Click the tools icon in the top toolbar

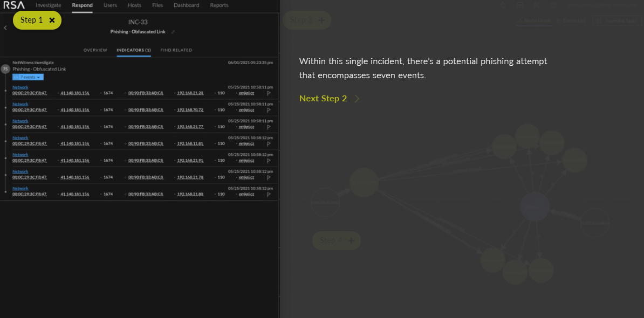click(x=537, y=5)
